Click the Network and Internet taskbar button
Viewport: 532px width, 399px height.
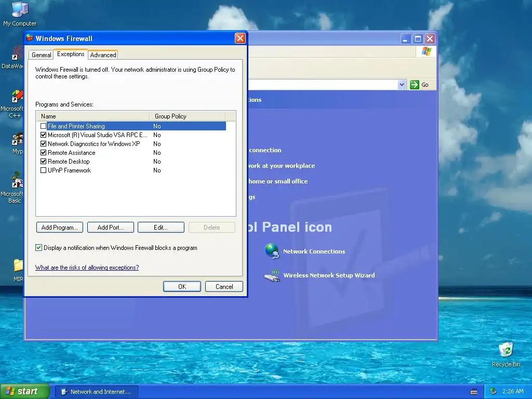tap(96, 392)
